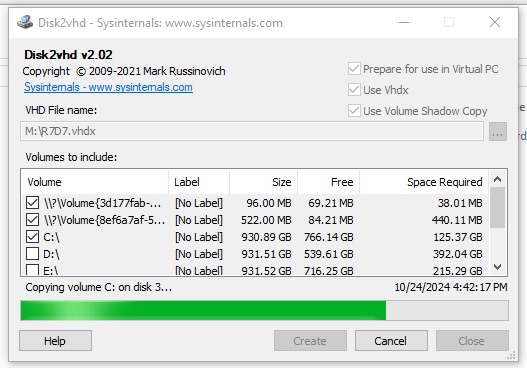Image resolution: width=527 pixels, height=368 pixels.
Task: Click the 10/24/2024 4:42:17 PM timestamp
Action: point(451,288)
